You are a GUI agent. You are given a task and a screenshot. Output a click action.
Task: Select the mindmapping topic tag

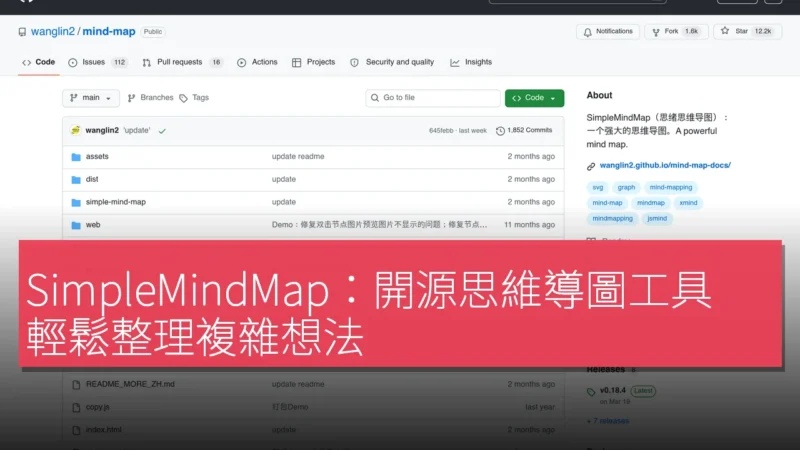tap(612, 218)
